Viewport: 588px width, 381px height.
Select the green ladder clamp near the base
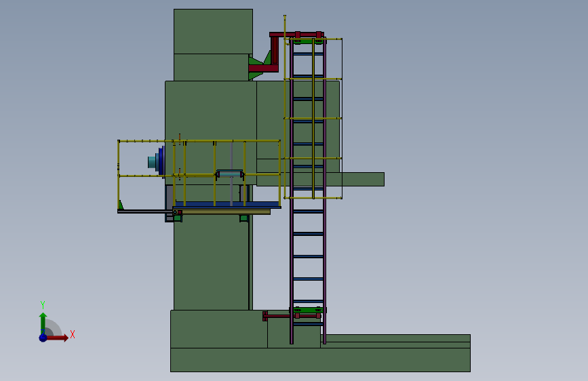pyautogui.click(x=308, y=310)
